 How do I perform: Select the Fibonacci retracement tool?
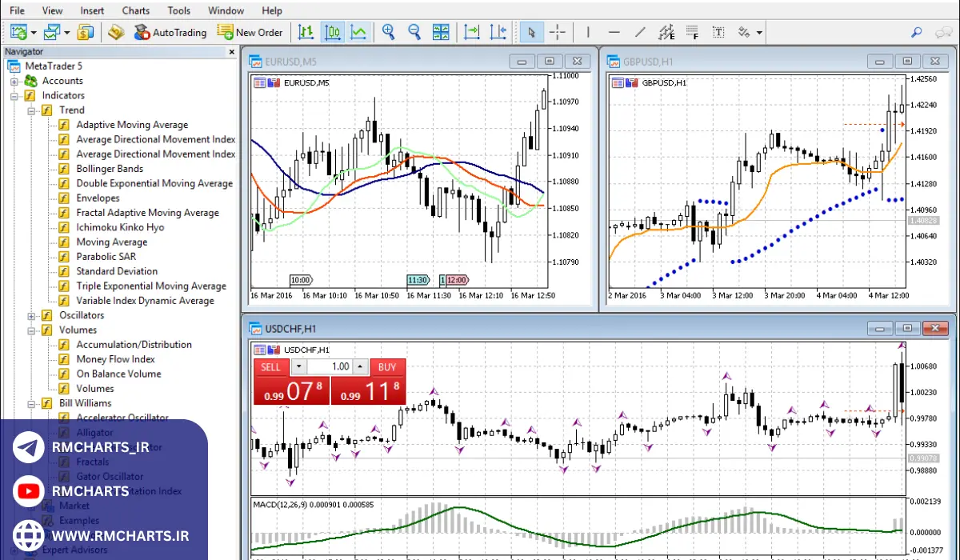point(692,32)
